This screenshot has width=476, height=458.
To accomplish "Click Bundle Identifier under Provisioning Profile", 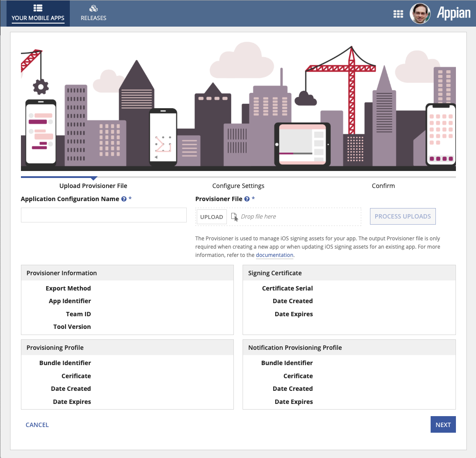I will click(65, 363).
